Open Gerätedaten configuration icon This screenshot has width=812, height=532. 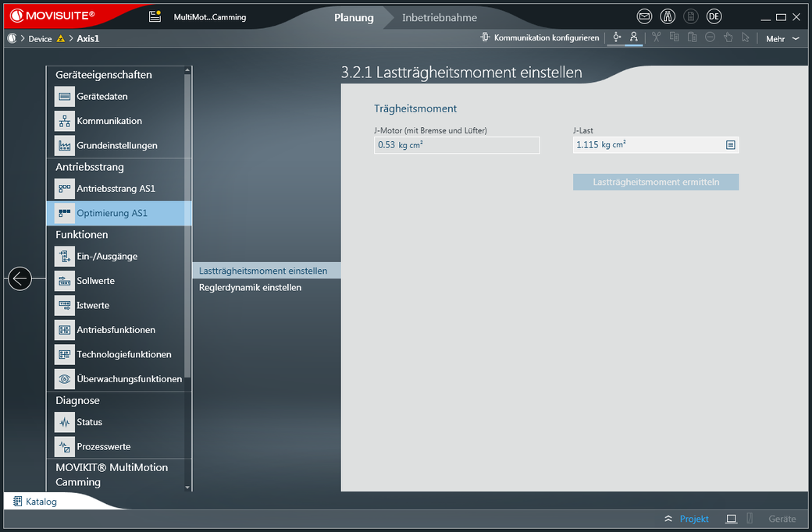click(65, 97)
